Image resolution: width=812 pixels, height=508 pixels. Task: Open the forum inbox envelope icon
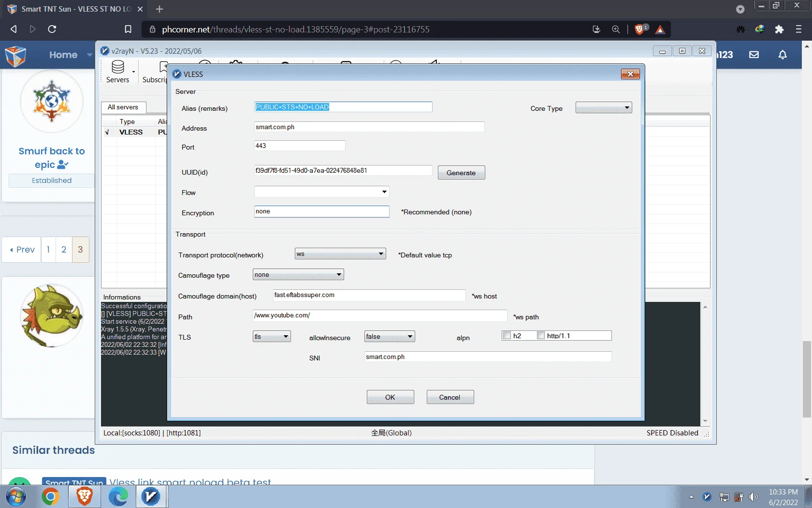(754, 55)
